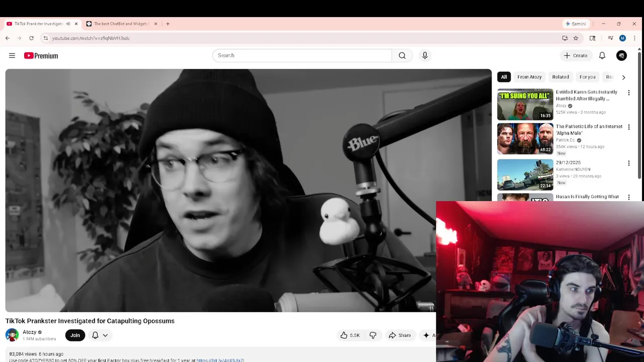Install app icon in address bar

tap(565, 38)
